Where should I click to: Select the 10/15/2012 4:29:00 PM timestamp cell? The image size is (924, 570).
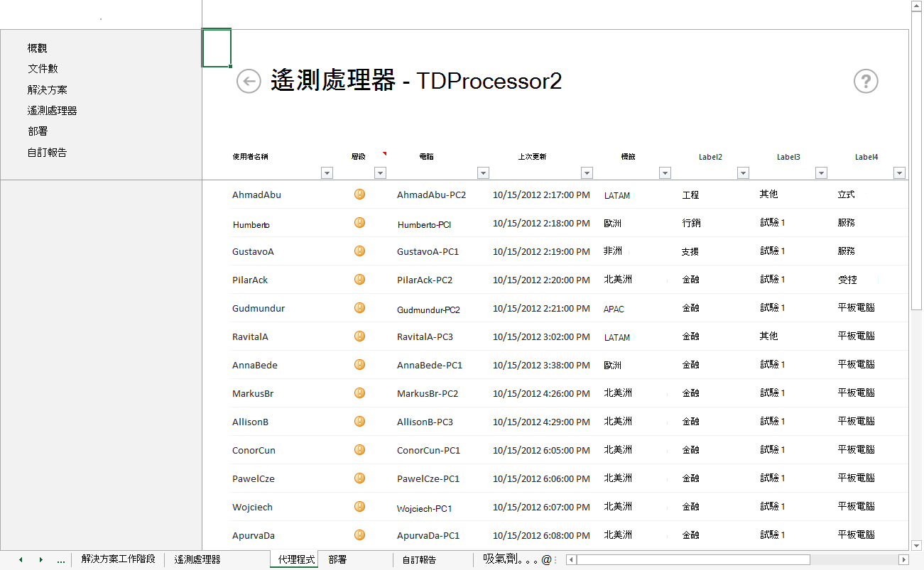point(541,422)
